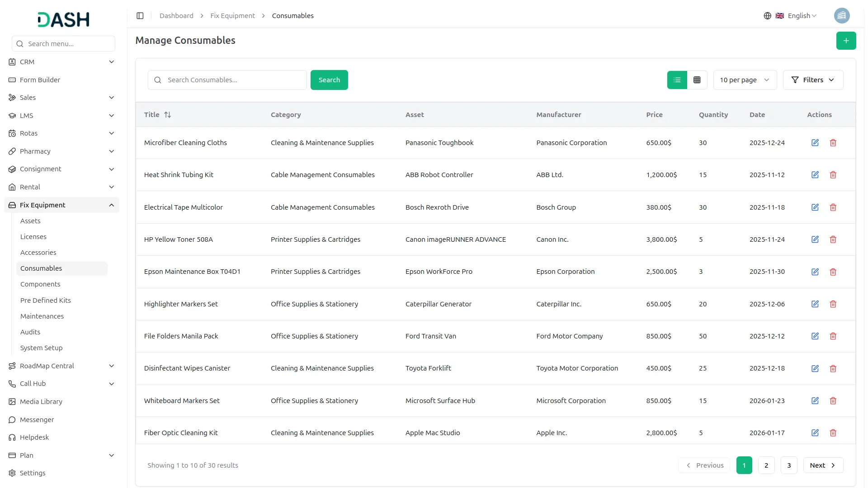Edit the HP Yellow Toner 508A entry
868x488 pixels.
tap(815, 239)
